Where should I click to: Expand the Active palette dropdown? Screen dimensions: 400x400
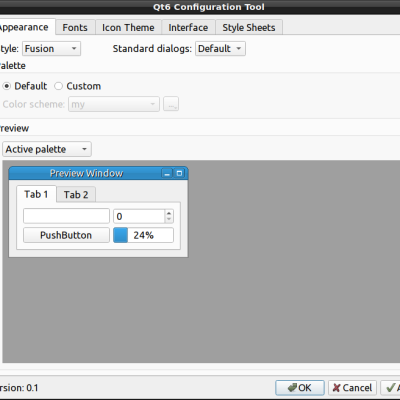pos(47,149)
